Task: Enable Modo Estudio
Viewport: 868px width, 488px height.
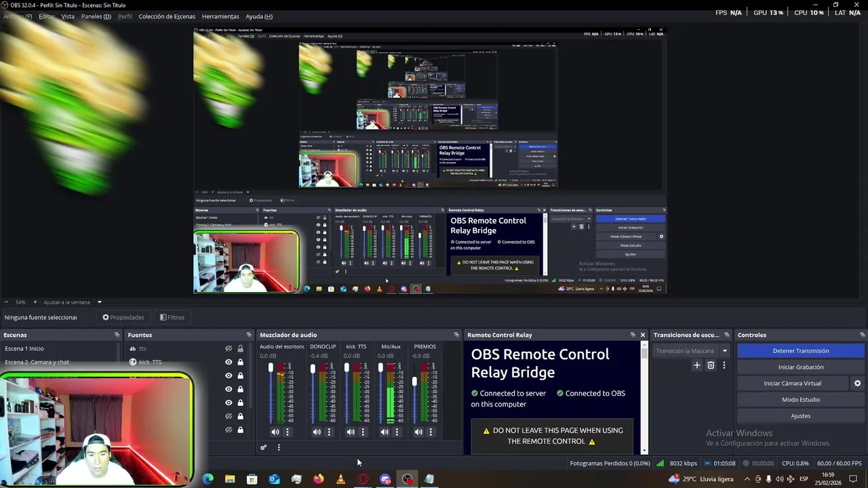Action: [801, 400]
